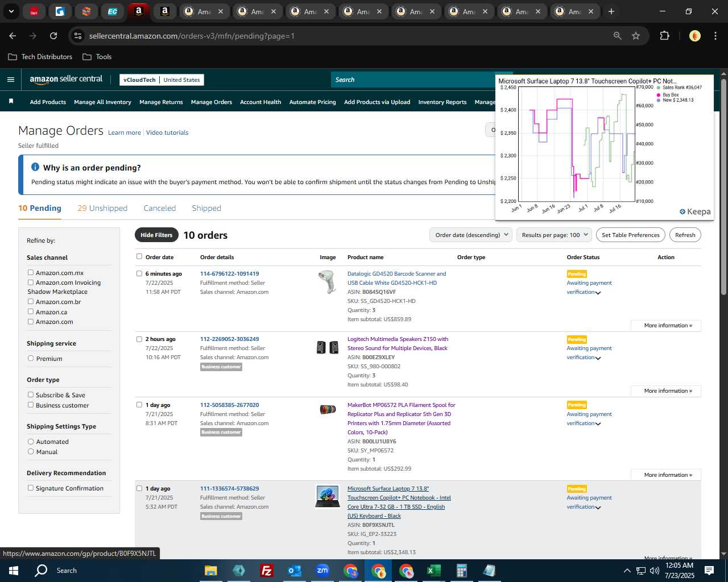Click the browser address bar URL
Viewport: 728px width, 582px height.
click(x=192, y=36)
